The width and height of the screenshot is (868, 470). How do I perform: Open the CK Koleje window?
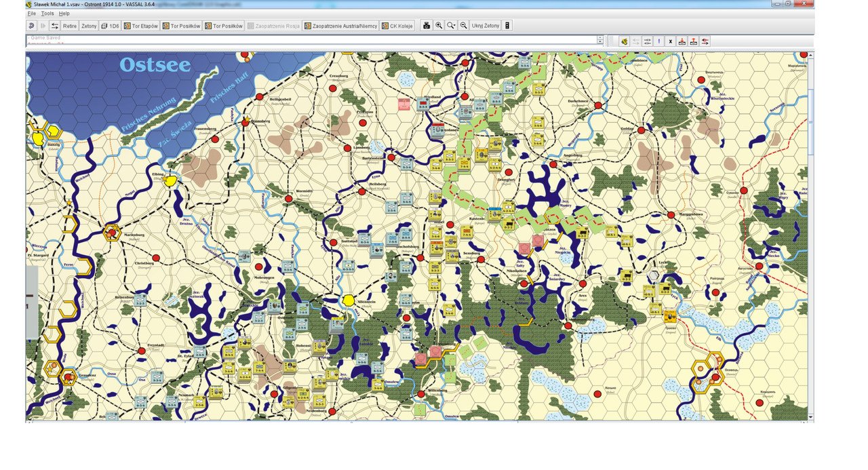tap(397, 26)
